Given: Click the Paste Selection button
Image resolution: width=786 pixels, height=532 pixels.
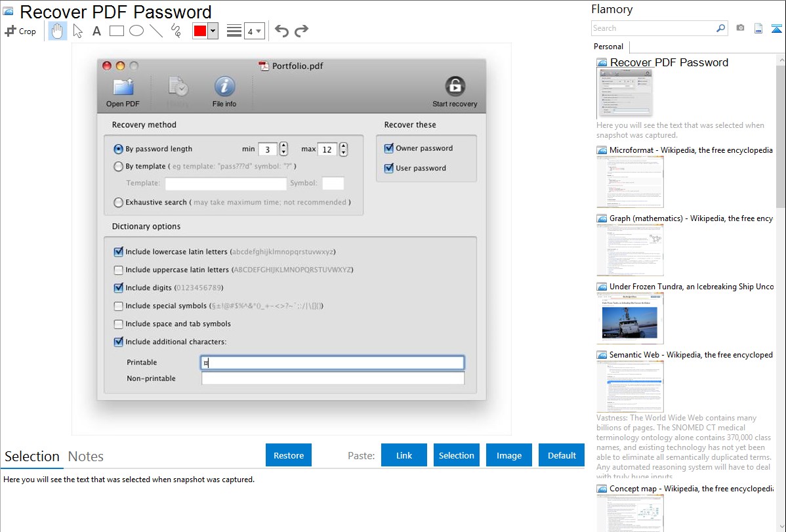Looking at the screenshot, I should pyautogui.click(x=456, y=455).
